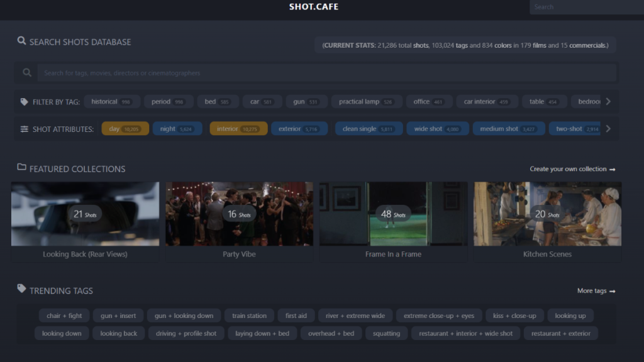The image size is (644, 362).
Task: Click the tag icon beside Filter By Tag
Action: click(x=24, y=102)
